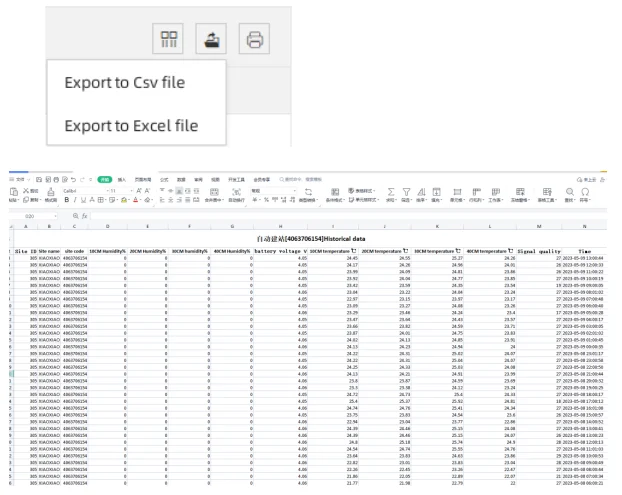Click the '10CM Humidity%' header cell
The width and height of the screenshot is (622, 495).
coord(108,251)
